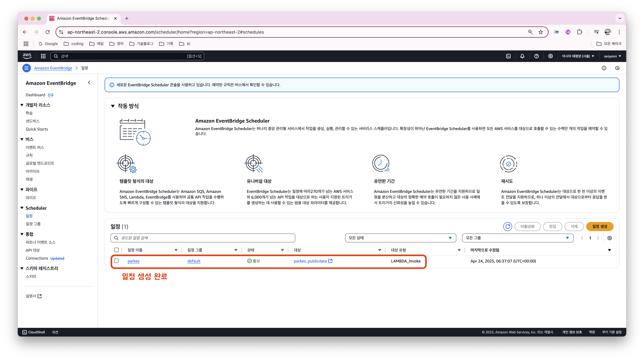644x360 pixels.
Task: Open the 모든 그룹 group filter dropdown
Action: [518, 238]
